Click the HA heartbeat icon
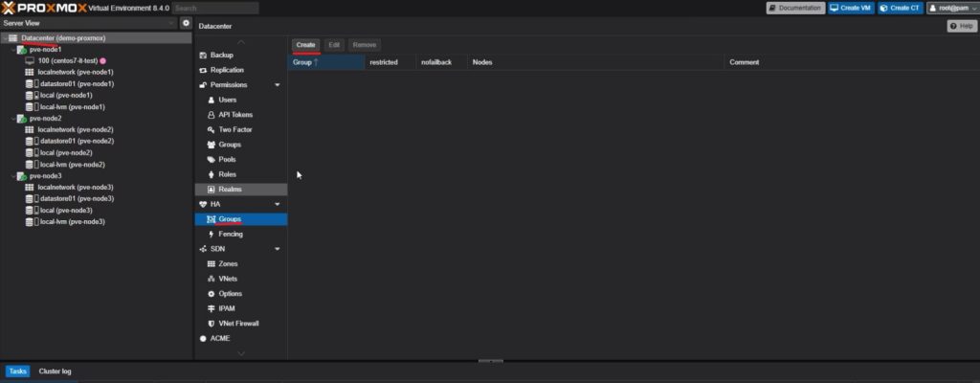 point(203,204)
